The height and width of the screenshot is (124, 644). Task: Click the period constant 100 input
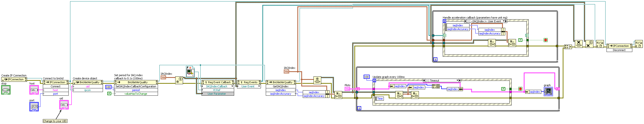click(x=108, y=87)
